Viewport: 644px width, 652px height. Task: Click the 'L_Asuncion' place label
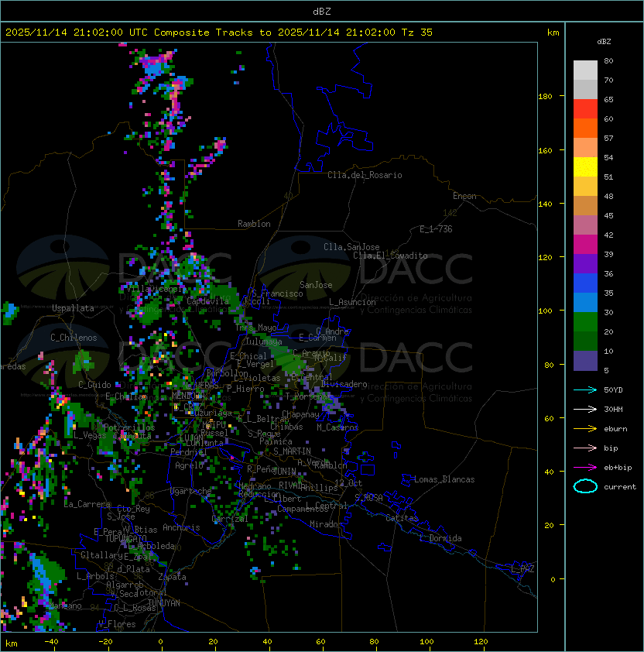[352, 302]
